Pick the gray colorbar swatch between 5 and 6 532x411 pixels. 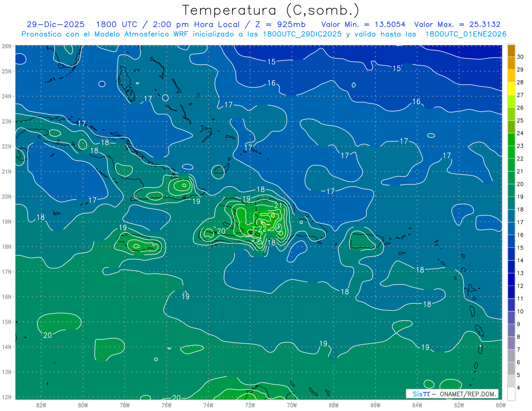511,368
